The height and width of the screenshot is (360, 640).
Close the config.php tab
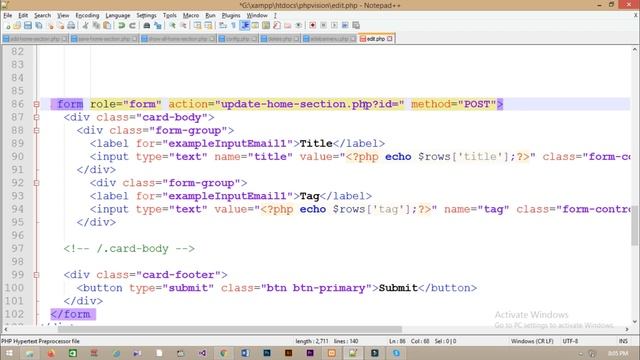click(x=254, y=39)
